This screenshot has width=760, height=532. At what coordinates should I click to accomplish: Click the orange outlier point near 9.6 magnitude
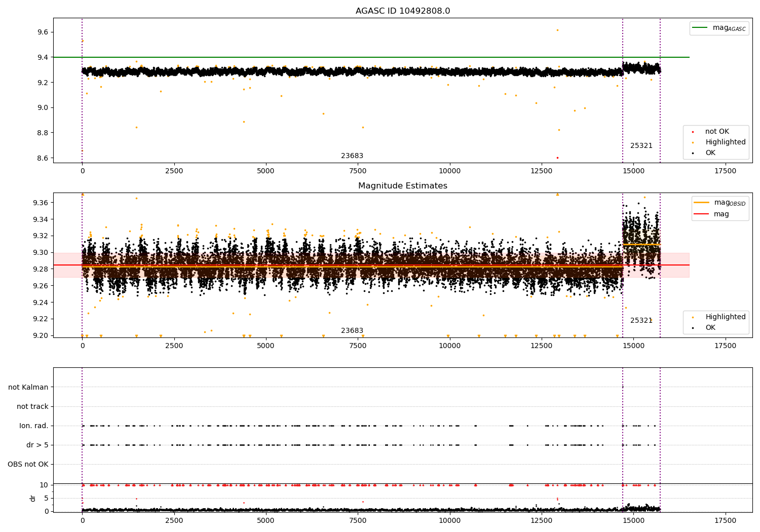pyautogui.click(x=557, y=30)
